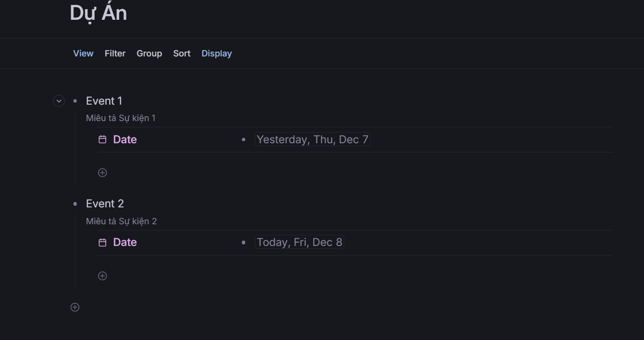Add a new field under Event 2
The image size is (644, 340).
[102, 276]
